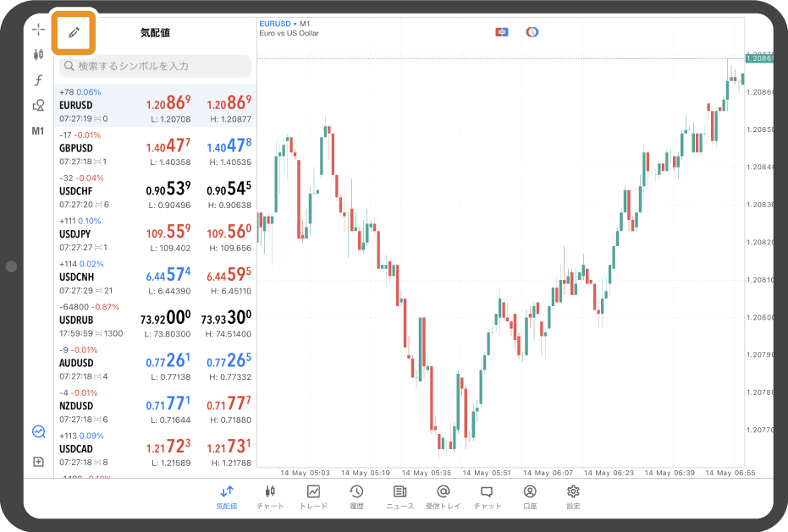The height and width of the screenshot is (532, 788).
Task: Tap EURUSD low value L: 1.20708
Action: point(171,119)
